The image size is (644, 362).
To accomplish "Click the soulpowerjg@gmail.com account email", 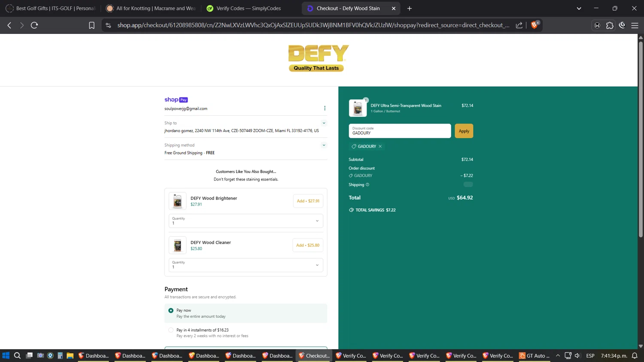I will (186, 109).
